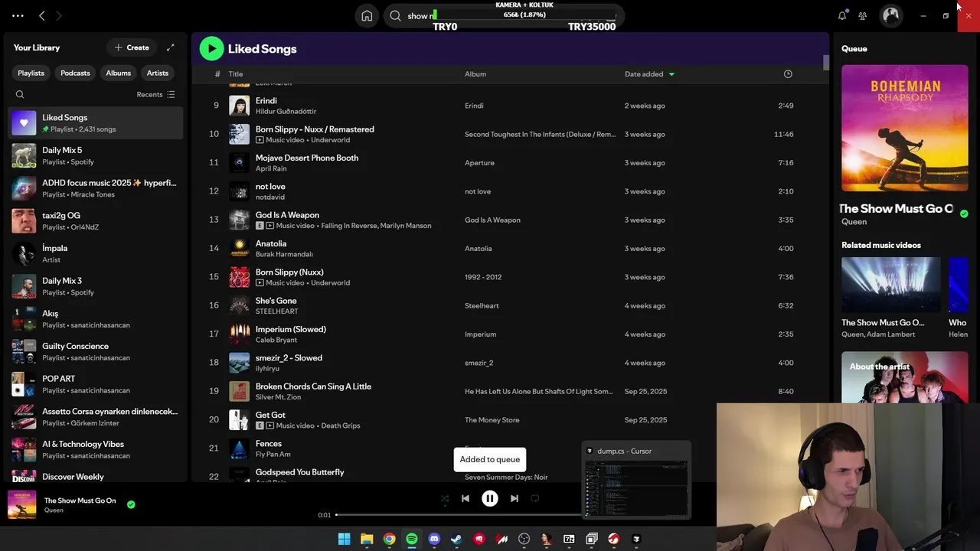Filter library by Playlists

31,73
